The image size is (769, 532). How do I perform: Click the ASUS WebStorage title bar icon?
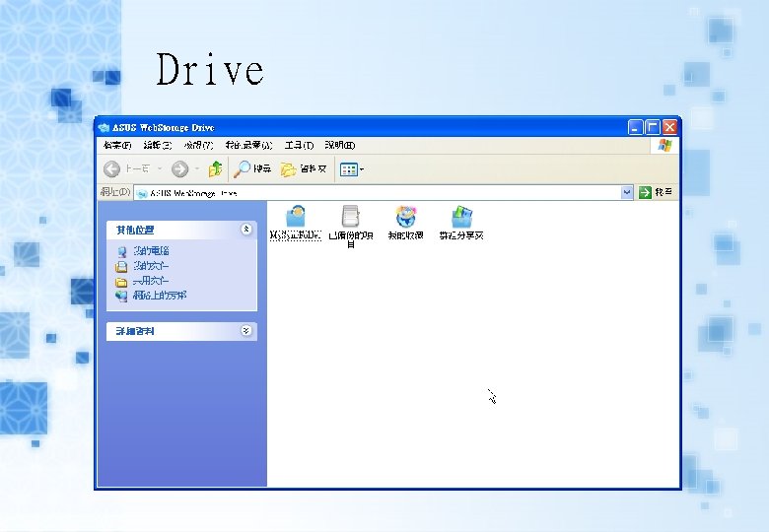[x=104, y=128]
